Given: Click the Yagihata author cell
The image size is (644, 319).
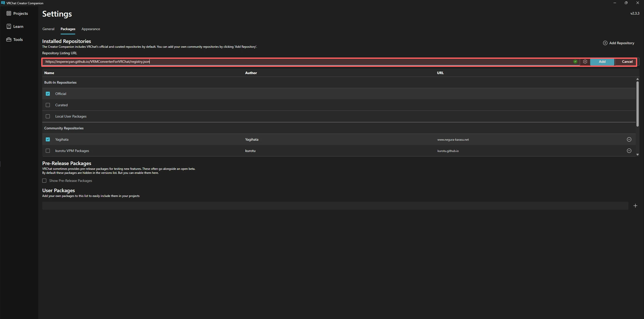Looking at the screenshot, I should pos(252,139).
